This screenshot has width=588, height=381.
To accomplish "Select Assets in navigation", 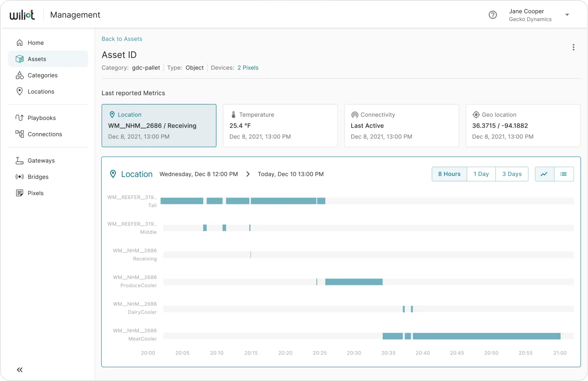I will point(48,59).
